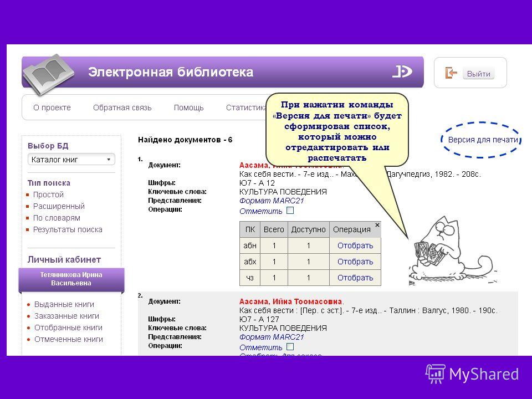532x399 pixels.
Task: Click the Операция column header
Action: (352, 229)
